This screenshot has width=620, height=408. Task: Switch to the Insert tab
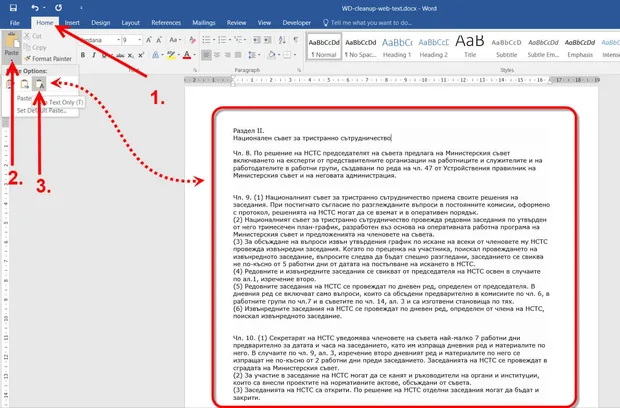pyautogui.click(x=72, y=23)
